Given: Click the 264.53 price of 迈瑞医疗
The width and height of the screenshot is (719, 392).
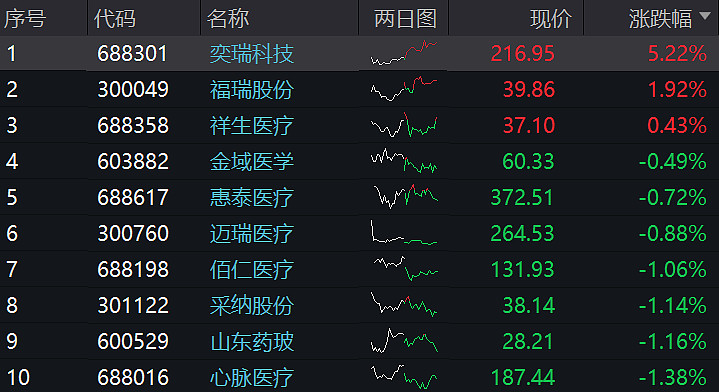Looking at the screenshot, I should (522, 233).
